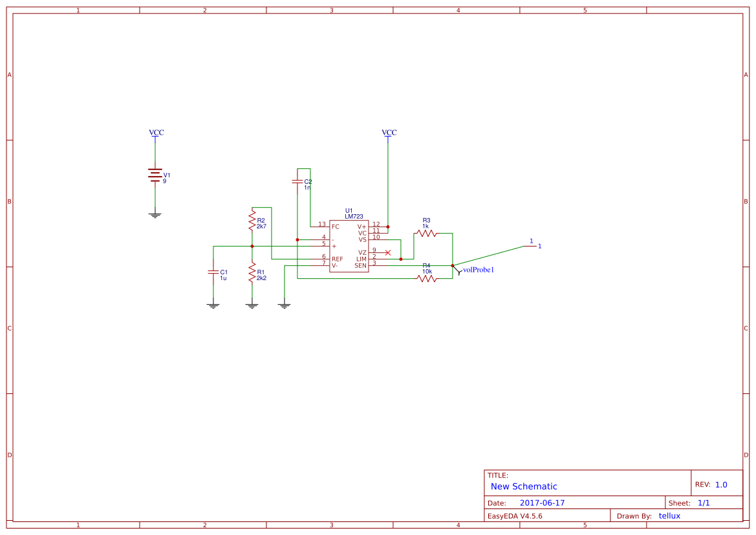Select the 10k resistor R4
The height and width of the screenshot is (535, 756).
[x=427, y=277]
